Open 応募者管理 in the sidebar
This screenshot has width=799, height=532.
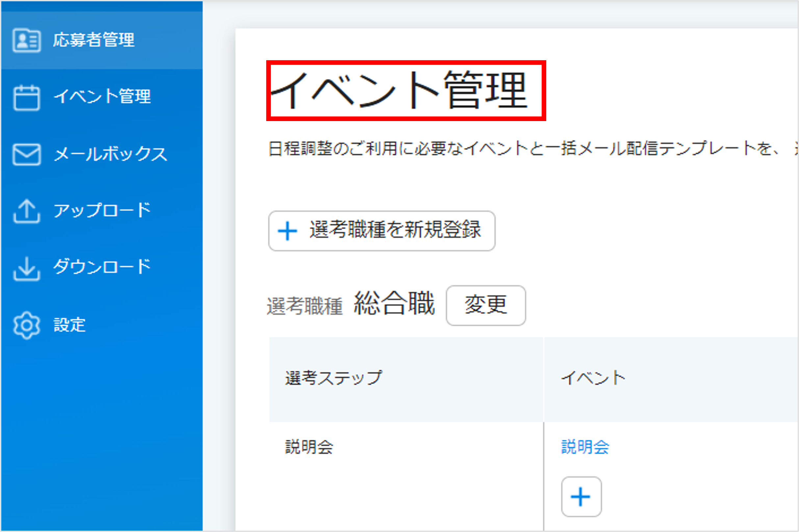coord(102,40)
